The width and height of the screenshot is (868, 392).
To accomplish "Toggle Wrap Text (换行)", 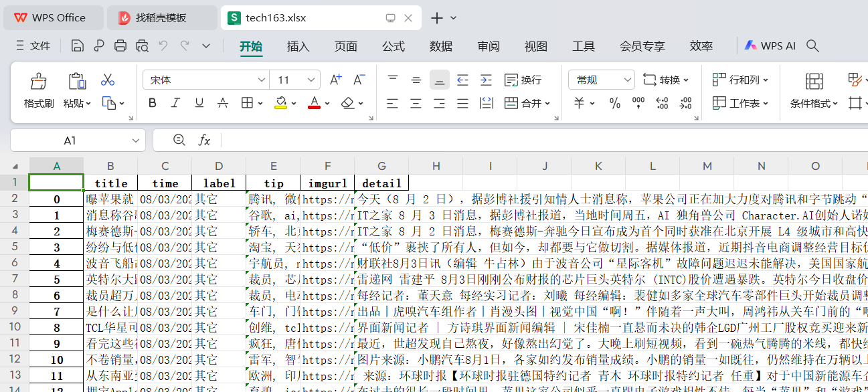I will coord(523,80).
